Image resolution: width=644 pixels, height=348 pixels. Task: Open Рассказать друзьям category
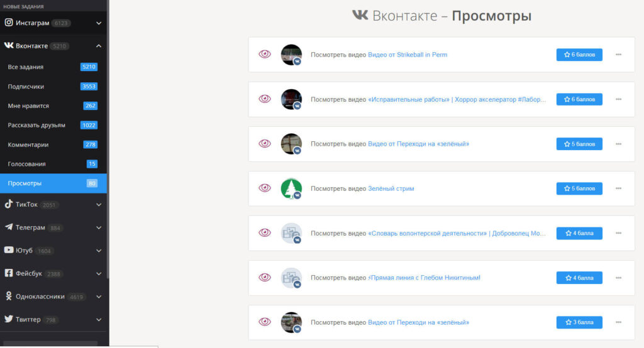click(36, 125)
